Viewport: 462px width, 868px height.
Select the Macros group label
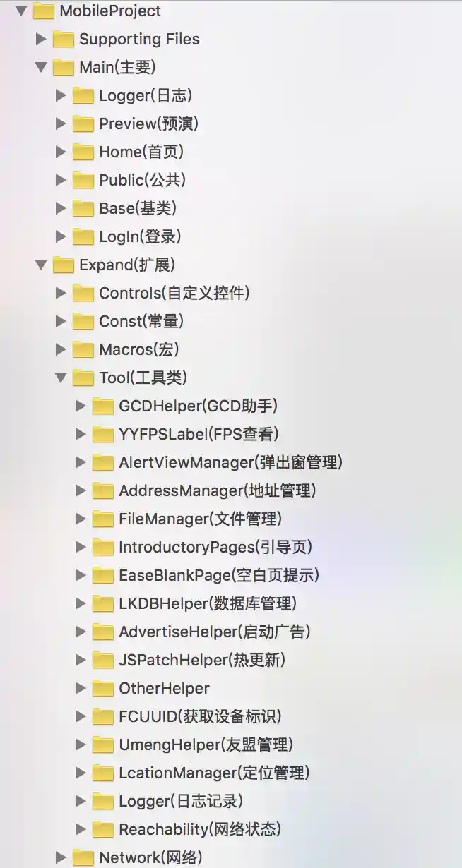click(139, 349)
